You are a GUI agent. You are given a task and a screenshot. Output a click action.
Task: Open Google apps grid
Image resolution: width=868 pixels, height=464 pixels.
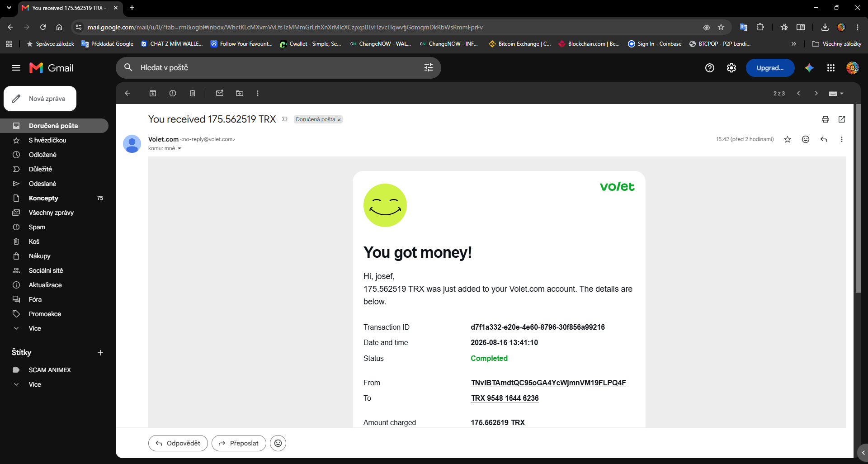click(831, 68)
